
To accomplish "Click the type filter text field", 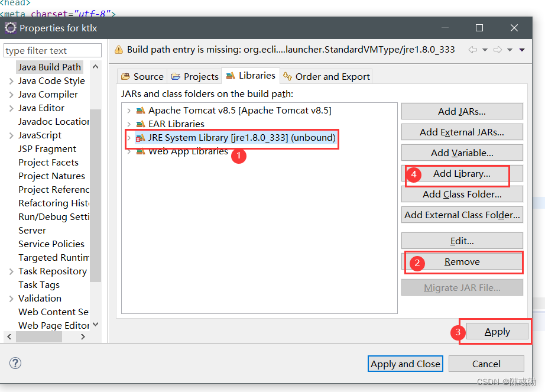I will click(52, 50).
